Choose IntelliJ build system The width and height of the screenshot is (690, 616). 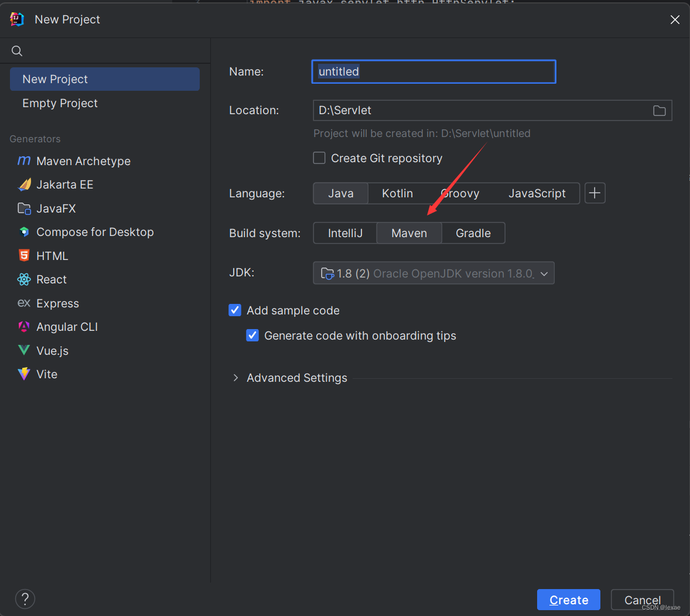pyautogui.click(x=345, y=233)
